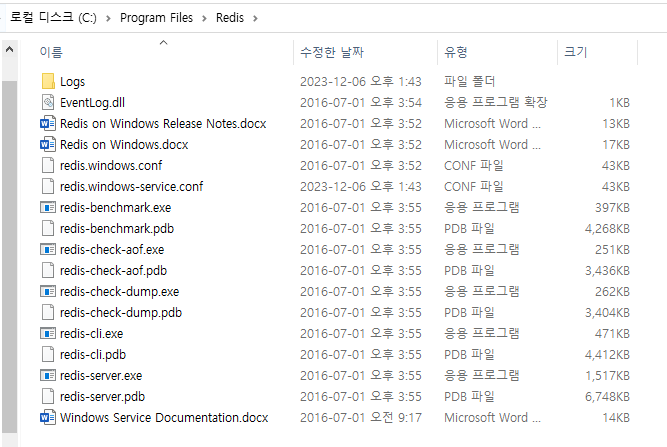The image size is (667, 447).
Task: Select the file name redis-server.exe
Action: [x=101, y=376]
